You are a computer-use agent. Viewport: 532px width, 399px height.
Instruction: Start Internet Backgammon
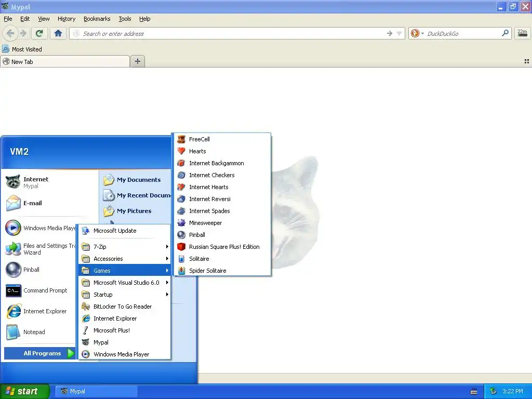tap(222, 163)
